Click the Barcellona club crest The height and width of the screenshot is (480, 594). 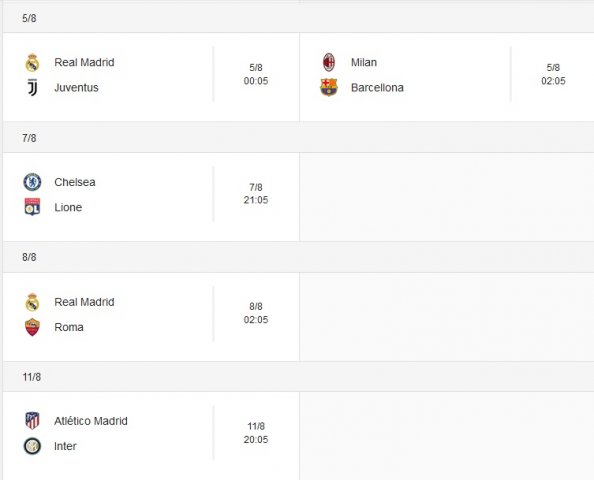(329, 88)
